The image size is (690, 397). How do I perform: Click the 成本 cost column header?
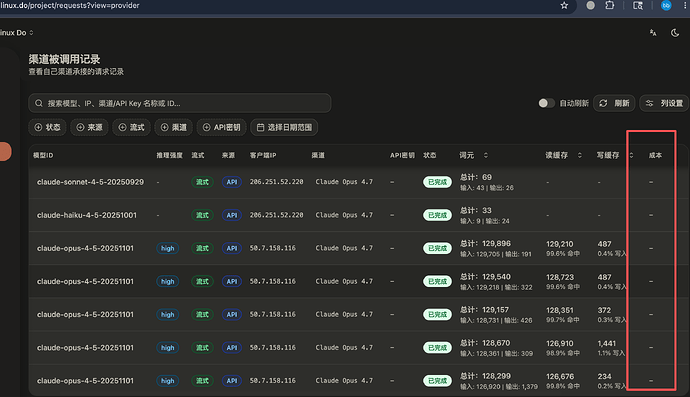[x=655, y=155]
